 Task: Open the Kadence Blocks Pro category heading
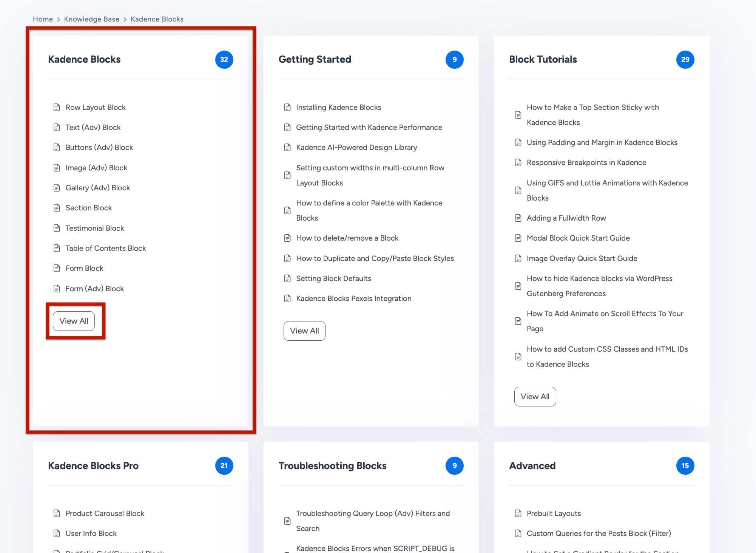tap(93, 466)
